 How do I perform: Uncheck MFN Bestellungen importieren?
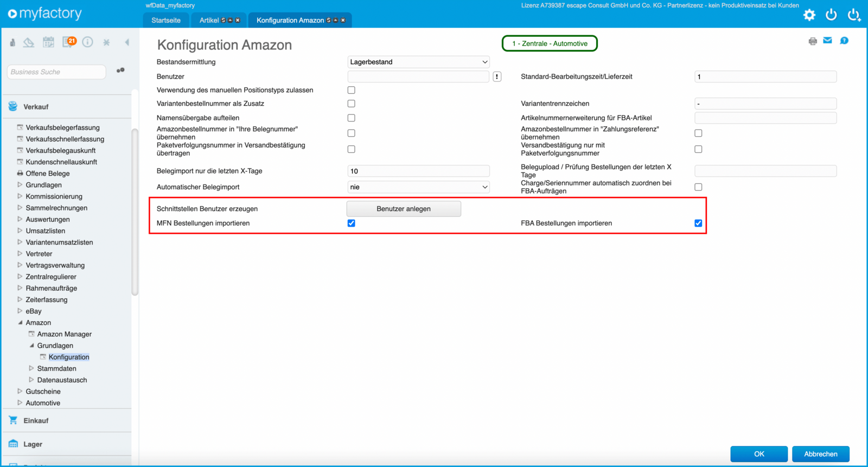352,223
